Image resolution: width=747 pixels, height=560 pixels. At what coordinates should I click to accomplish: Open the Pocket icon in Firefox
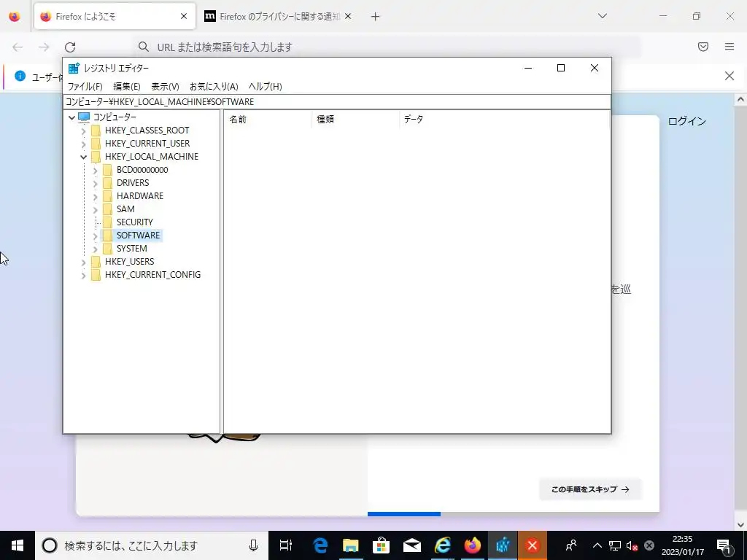coord(703,47)
